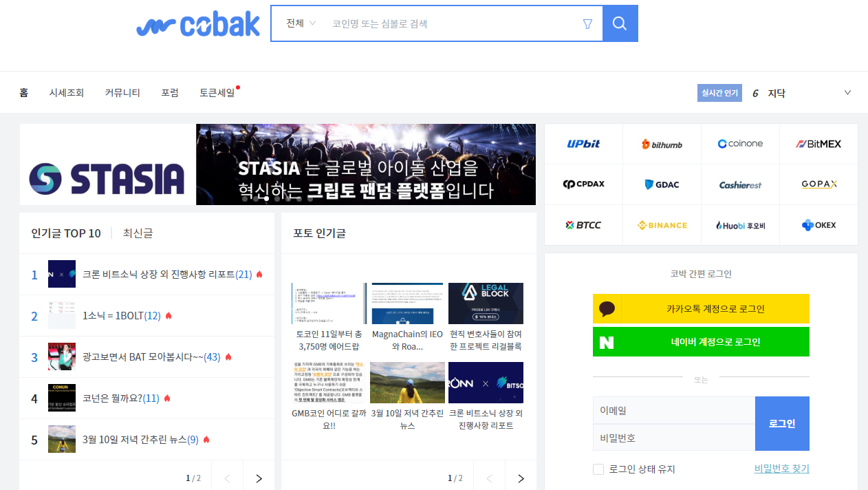Open the 커뮤니티 menu
This screenshot has height=490, width=868.
pyautogui.click(x=122, y=93)
